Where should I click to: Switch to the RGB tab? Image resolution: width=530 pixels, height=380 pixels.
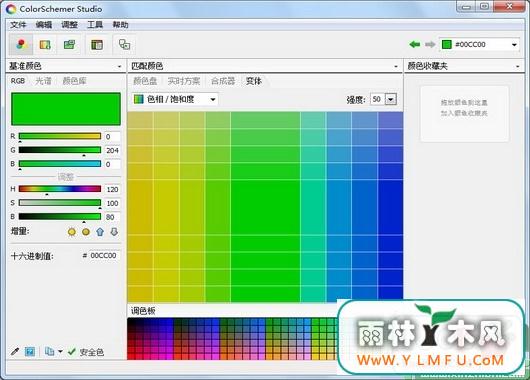pyautogui.click(x=18, y=81)
